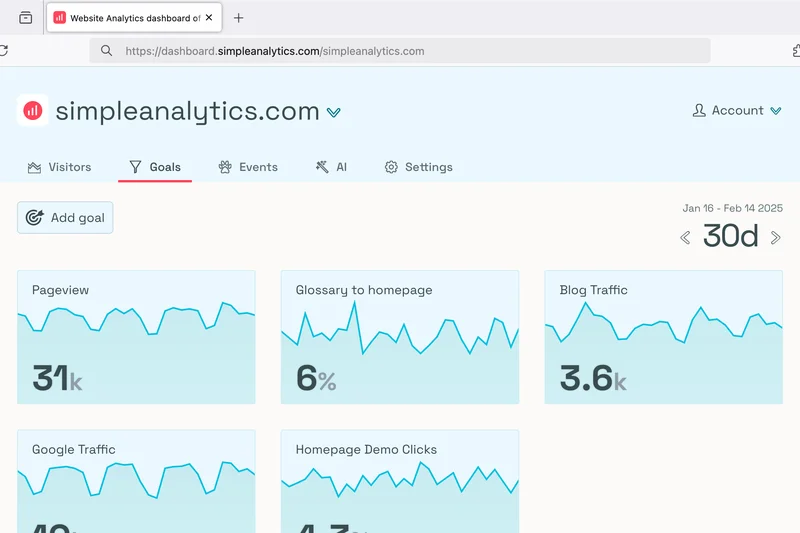Open the Homepage Demo Clicks goal card
This screenshot has width=800, height=533.
pyautogui.click(x=400, y=481)
